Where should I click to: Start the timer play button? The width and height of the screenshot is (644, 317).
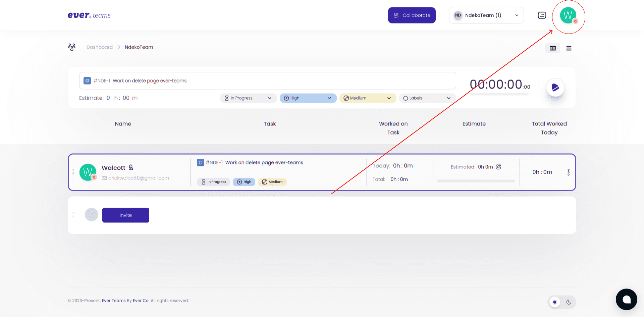click(x=555, y=88)
